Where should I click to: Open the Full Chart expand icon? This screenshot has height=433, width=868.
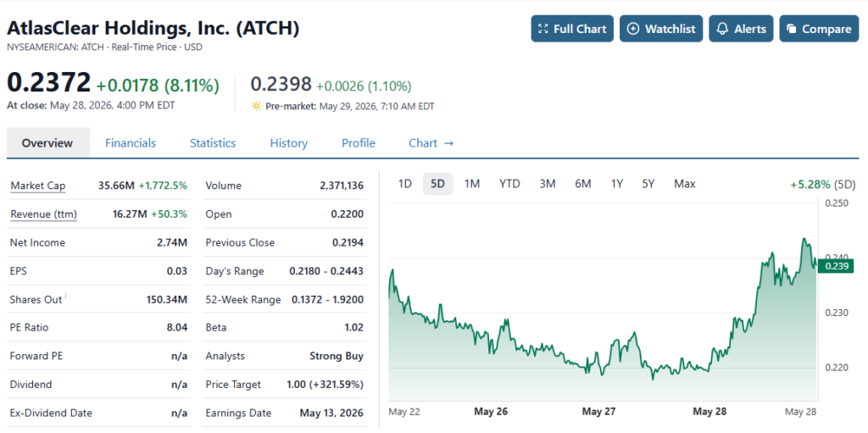point(542,29)
